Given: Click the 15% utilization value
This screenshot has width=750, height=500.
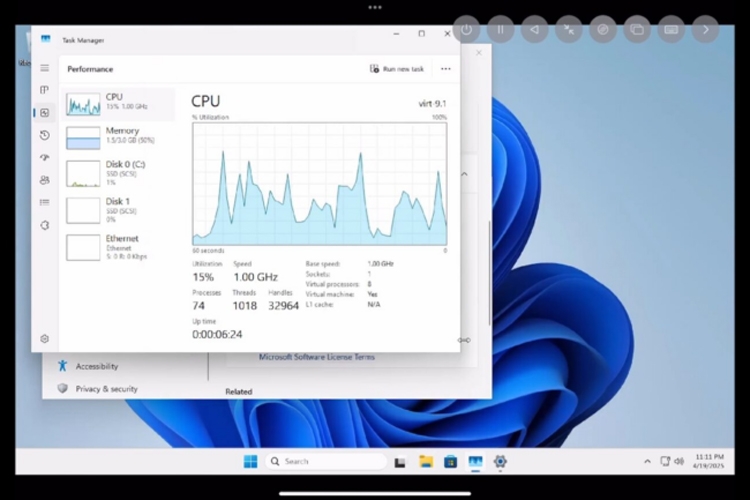Looking at the screenshot, I should click(x=203, y=277).
